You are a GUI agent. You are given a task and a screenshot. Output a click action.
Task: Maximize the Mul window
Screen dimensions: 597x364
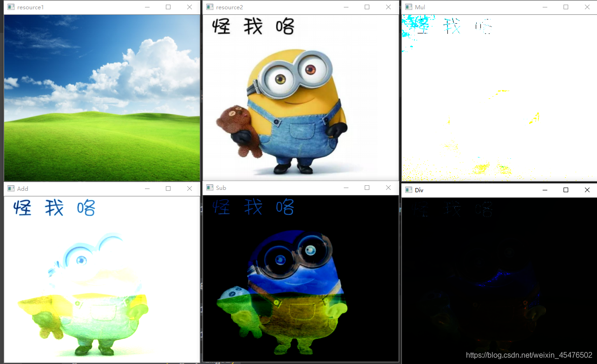click(x=566, y=7)
